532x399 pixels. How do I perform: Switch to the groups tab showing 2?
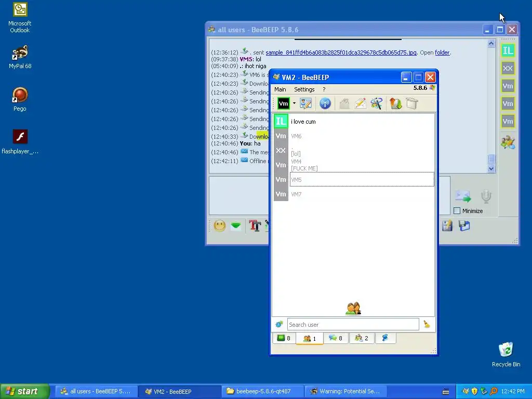click(362, 338)
